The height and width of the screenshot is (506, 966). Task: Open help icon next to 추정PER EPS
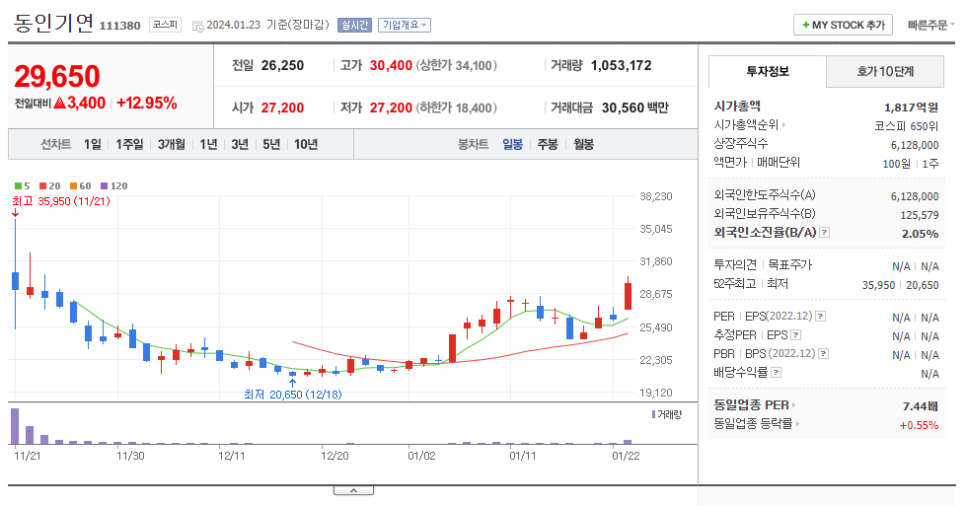click(796, 335)
